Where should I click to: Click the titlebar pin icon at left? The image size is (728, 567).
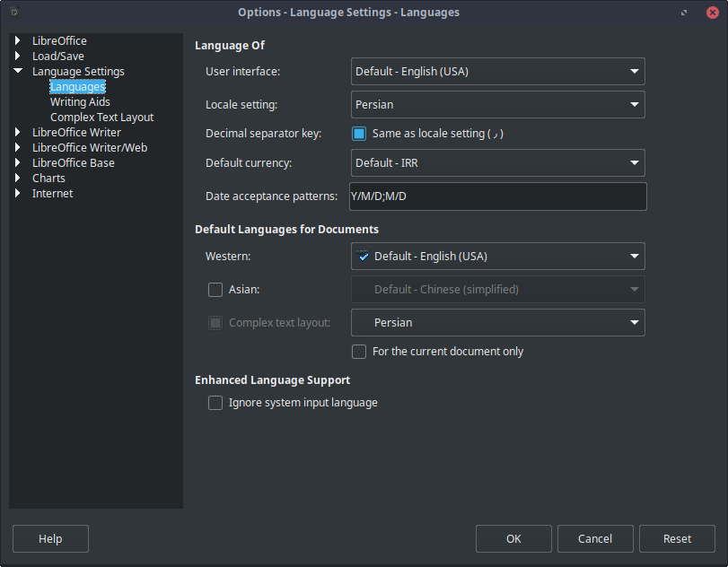coord(14,13)
